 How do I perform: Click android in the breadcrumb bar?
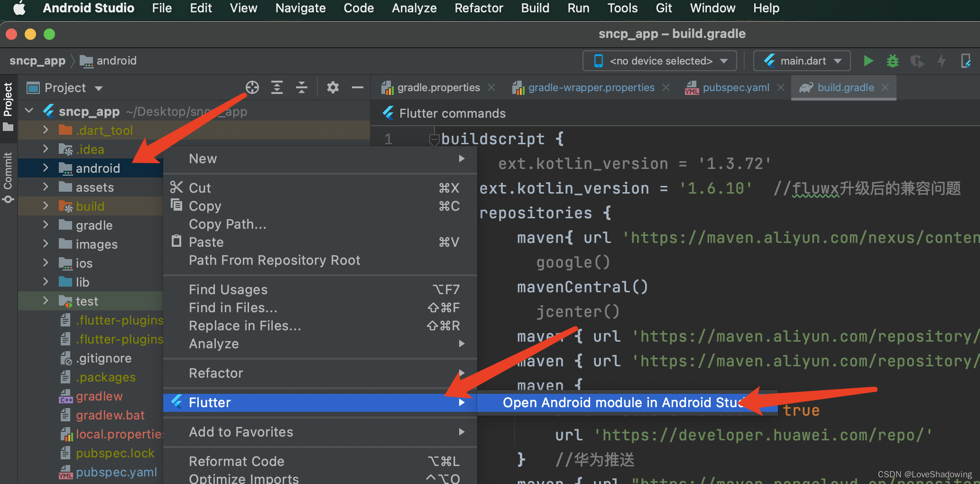109,61
